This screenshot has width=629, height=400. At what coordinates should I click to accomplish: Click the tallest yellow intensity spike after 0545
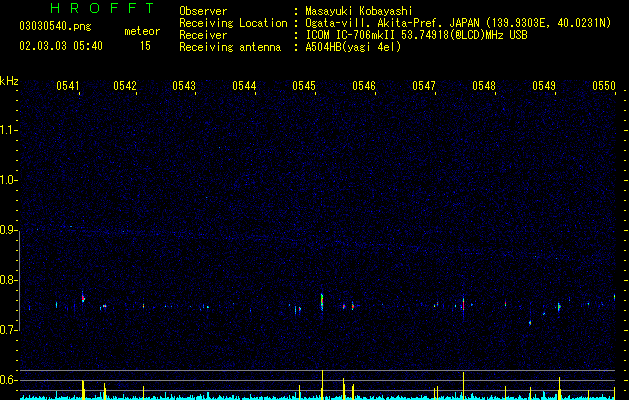[x=323, y=384]
